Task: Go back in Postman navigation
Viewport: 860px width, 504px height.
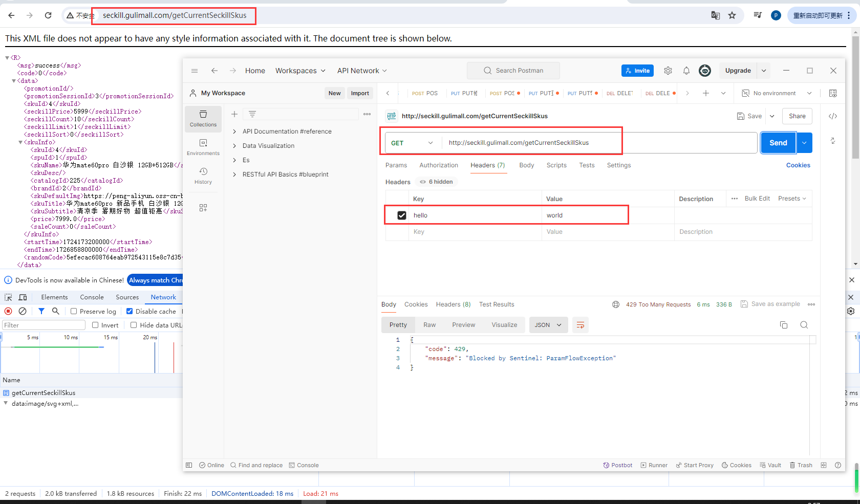Action: (214, 71)
